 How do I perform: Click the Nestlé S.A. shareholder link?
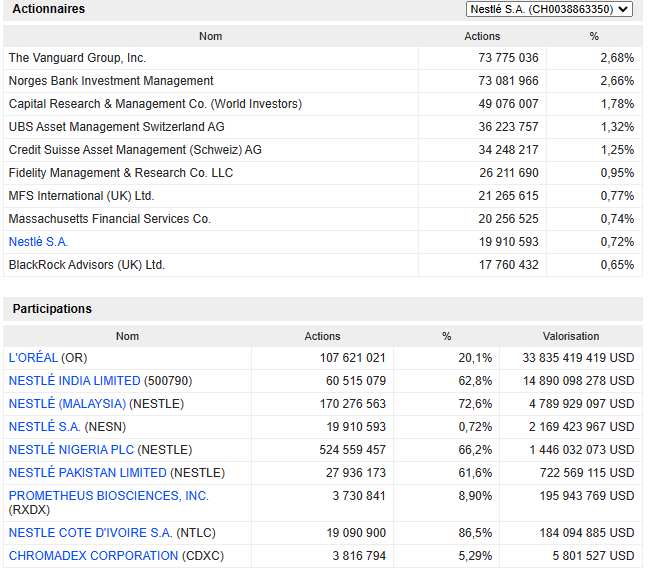coord(38,242)
